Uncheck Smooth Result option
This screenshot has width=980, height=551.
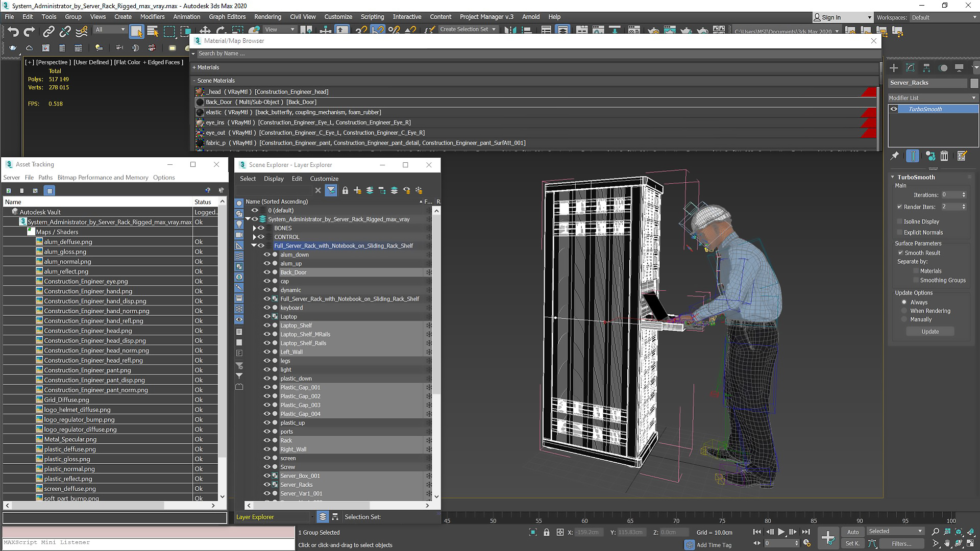(900, 253)
